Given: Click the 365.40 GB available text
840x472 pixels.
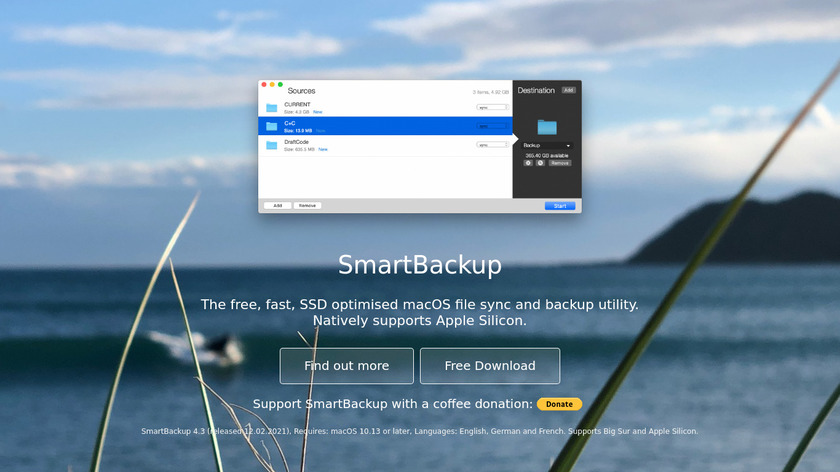Looking at the screenshot, I should 547,155.
